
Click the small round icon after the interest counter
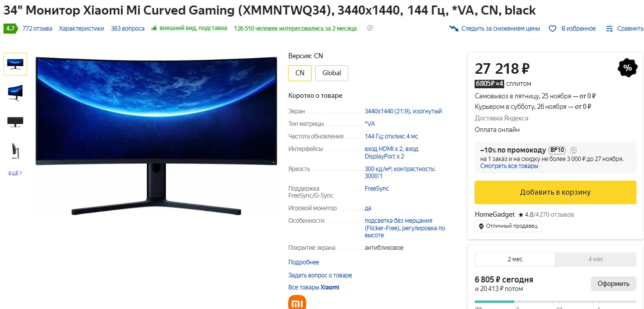[x=370, y=28]
